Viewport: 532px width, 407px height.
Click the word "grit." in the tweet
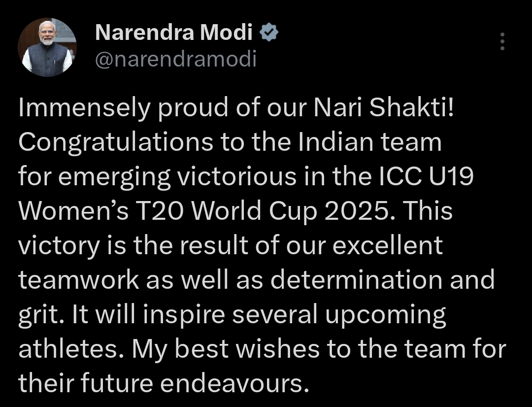[39, 315]
